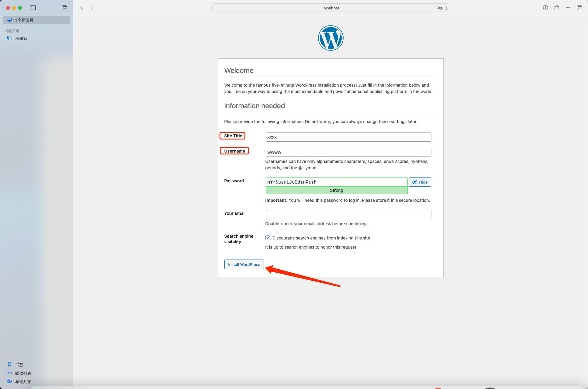Create a new tab group
588x389 pixels.
coord(64,8)
